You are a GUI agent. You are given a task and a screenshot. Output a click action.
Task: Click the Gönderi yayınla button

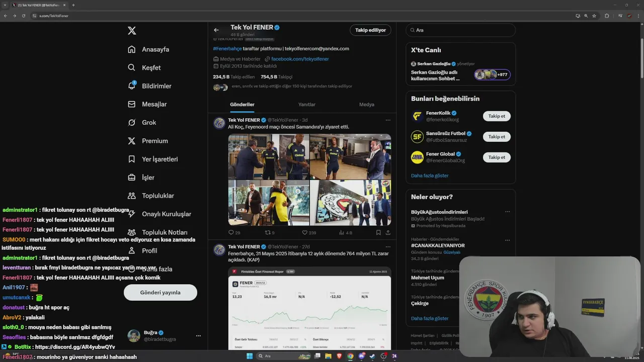160,292
